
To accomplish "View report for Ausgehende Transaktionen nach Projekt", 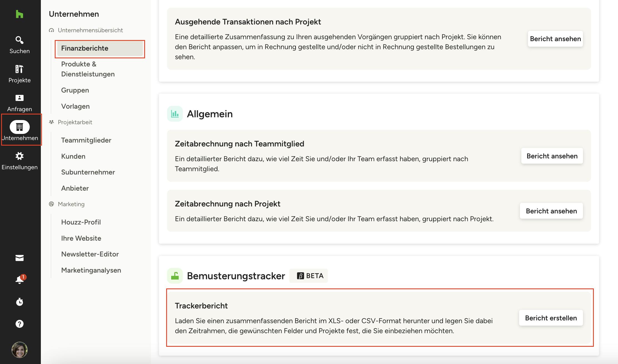I will pyautogui.click(x=555, y=39).
